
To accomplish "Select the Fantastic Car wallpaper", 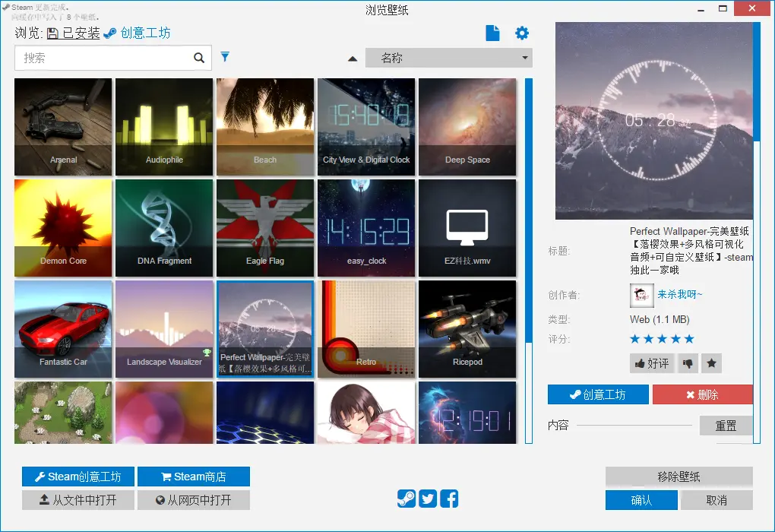I will tap(63, 329).
